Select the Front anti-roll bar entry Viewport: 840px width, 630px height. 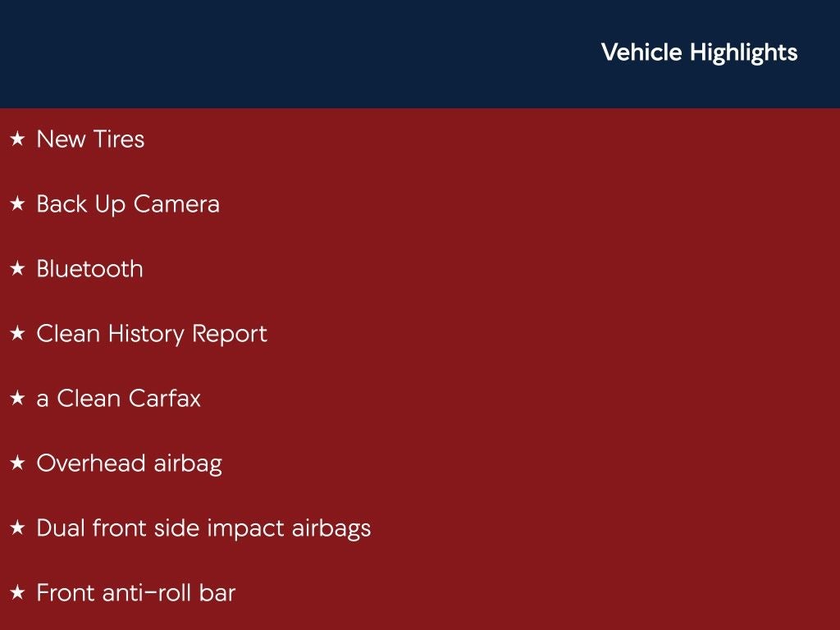click(136, 593)
